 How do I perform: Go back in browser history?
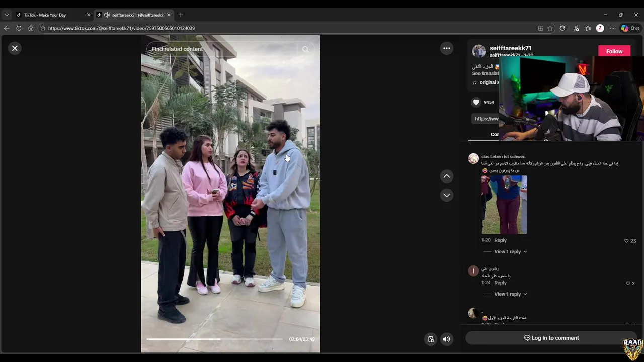(7, 28)
